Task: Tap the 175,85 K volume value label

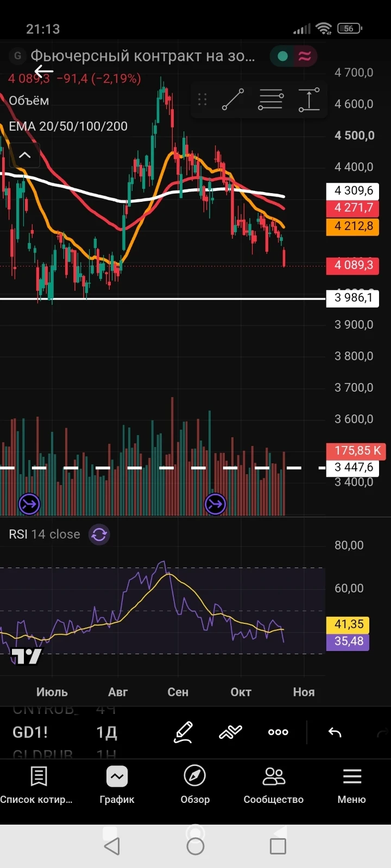Action: [x=356, y=451]
